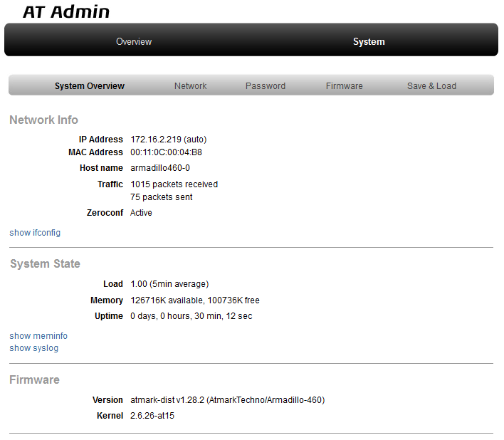
Task: Open the Overview top menu
Action: click(x=134, y=42)
